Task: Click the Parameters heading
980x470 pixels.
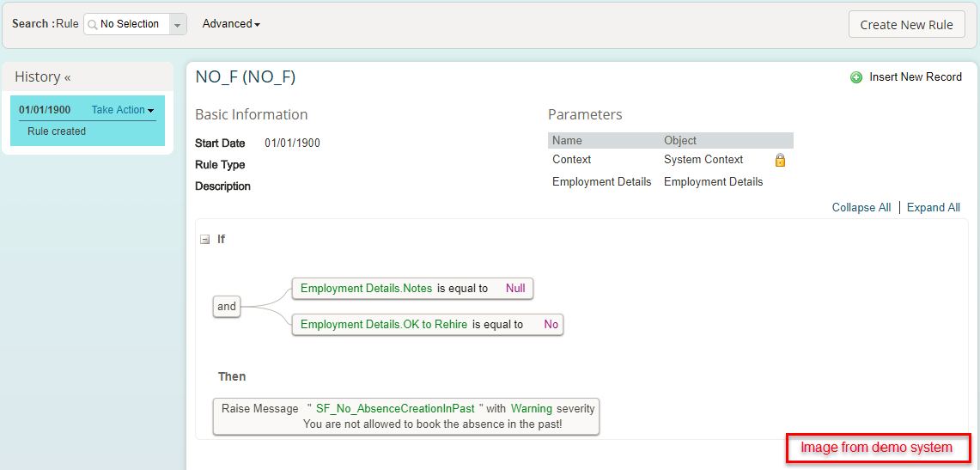Action: click(x=585, y=115)
